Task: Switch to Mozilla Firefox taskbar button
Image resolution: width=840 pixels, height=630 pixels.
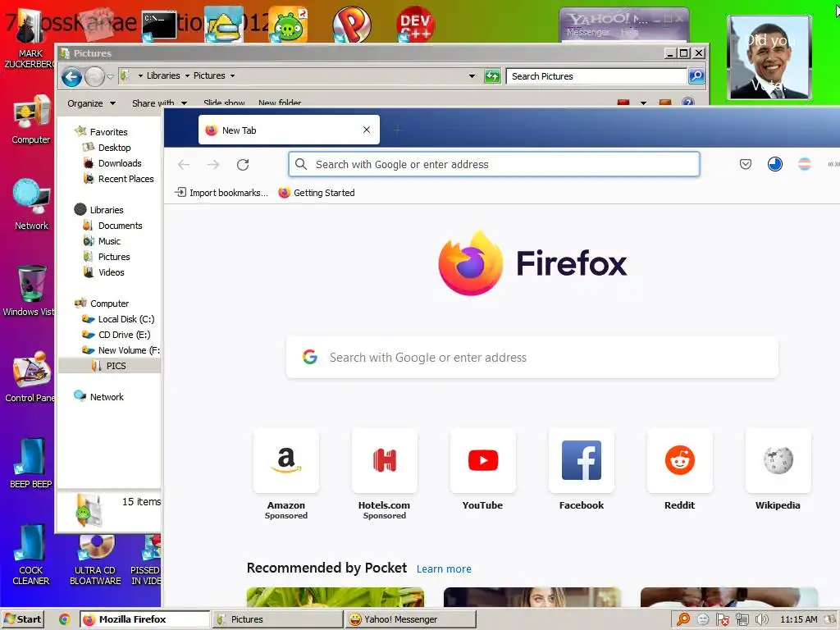Action: point(144,619)
